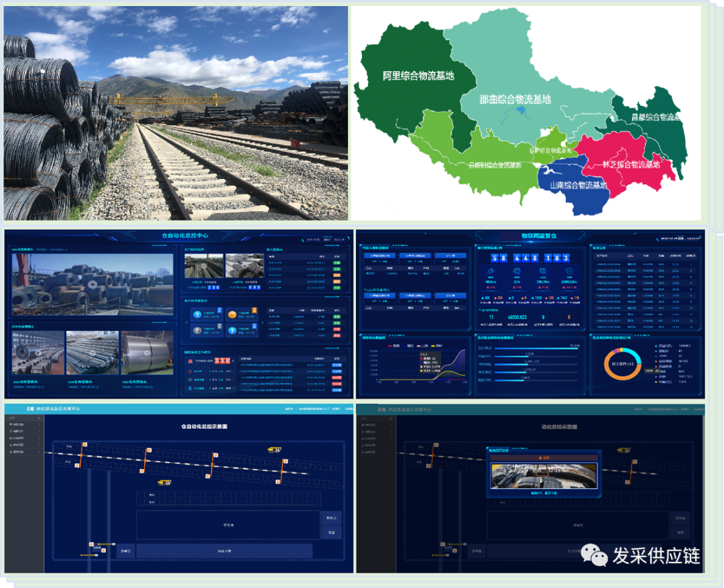Select the 日喀则 logistics base map region

pyautogui.click(x=495, y=165)
